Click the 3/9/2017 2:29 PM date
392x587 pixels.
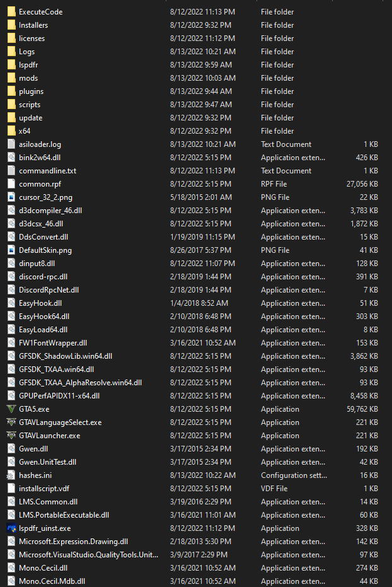199,555
